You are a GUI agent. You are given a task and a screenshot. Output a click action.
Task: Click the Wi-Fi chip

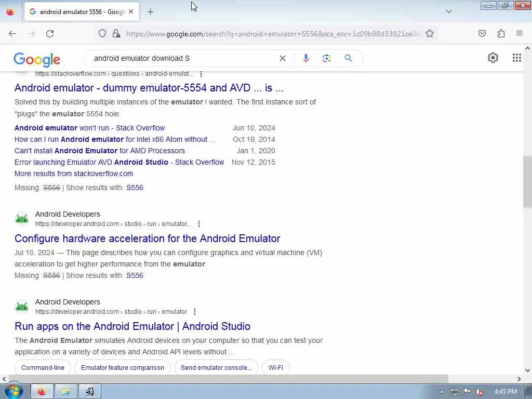(276, 368)
